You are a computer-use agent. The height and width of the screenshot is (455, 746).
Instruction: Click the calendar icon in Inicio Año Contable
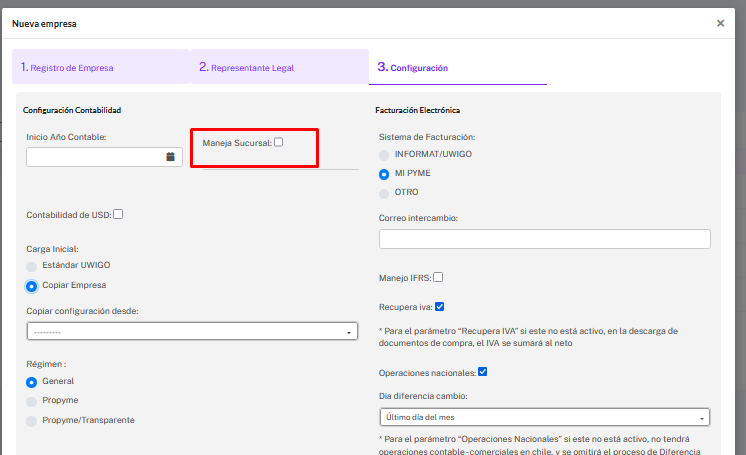(170, 157)
